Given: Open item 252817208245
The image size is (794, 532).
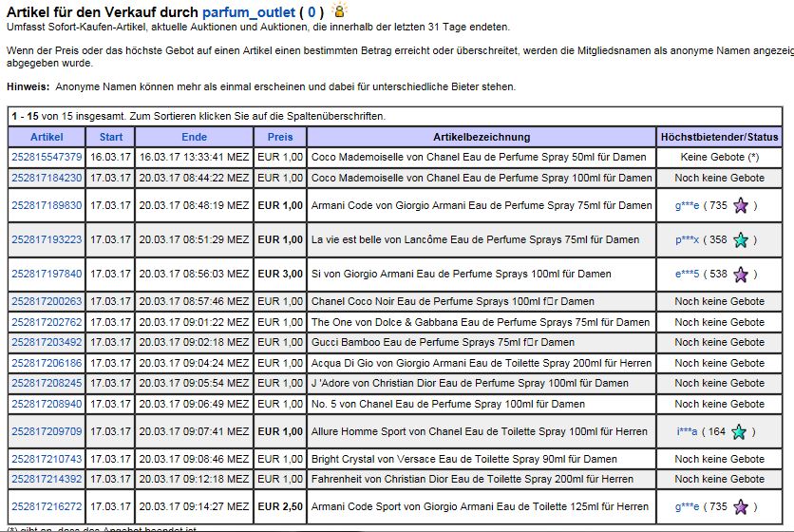Looking at the screenshot, I should (47, 384).
